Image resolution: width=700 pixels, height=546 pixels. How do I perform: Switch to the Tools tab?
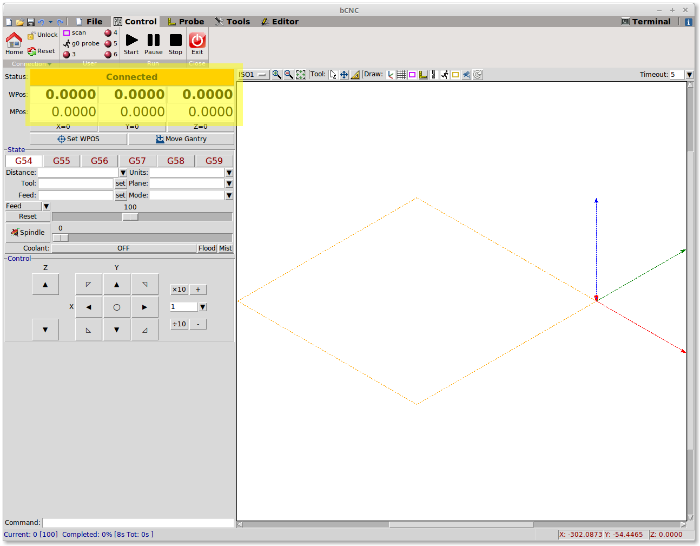(232, 21)
